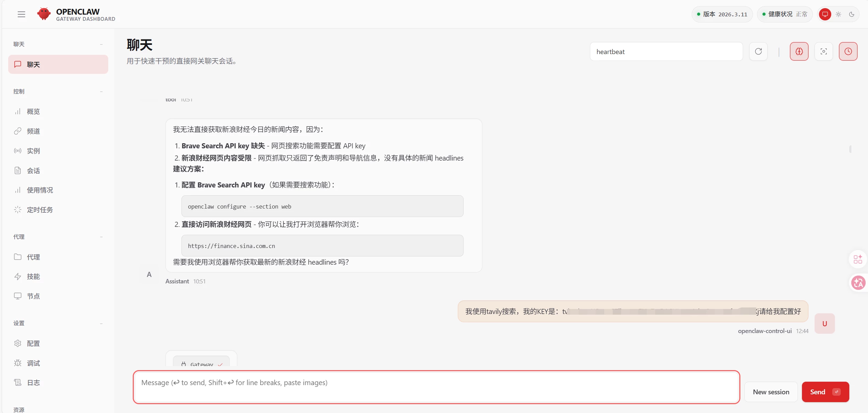This screenshot has height=413, width=868.
Task: Click the OpenClaw red logo
Action: [x=44, y=14]
